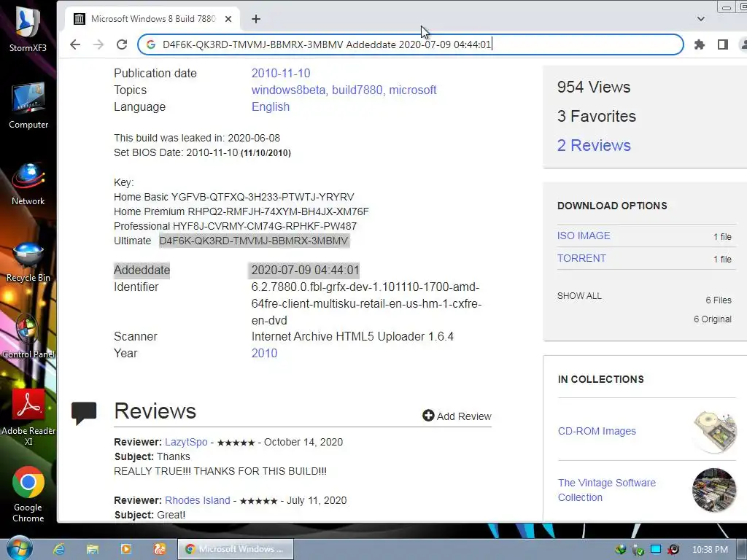Click the Windows Start orb
The width and height of the screenshot is (747, 560).
point(20,548)
